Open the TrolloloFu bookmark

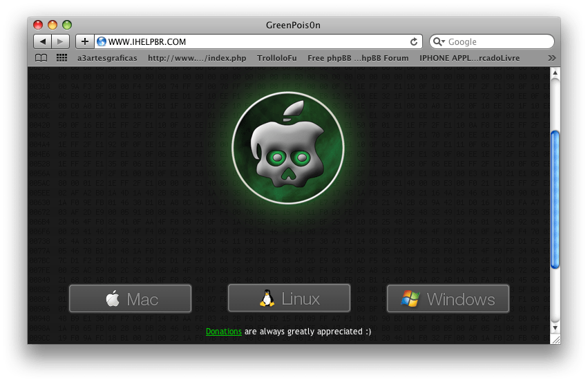coord(277,58)
